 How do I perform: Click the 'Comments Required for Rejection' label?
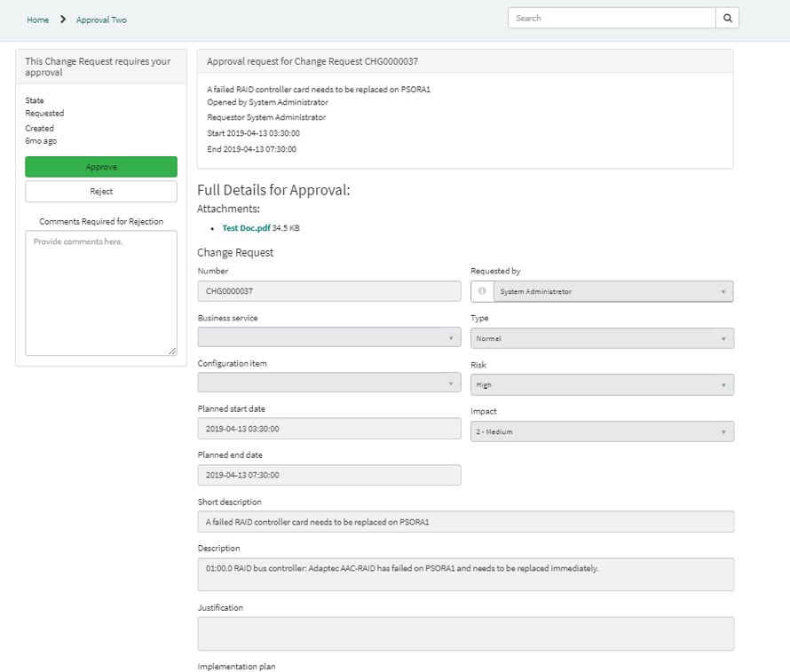click(101, 222)
